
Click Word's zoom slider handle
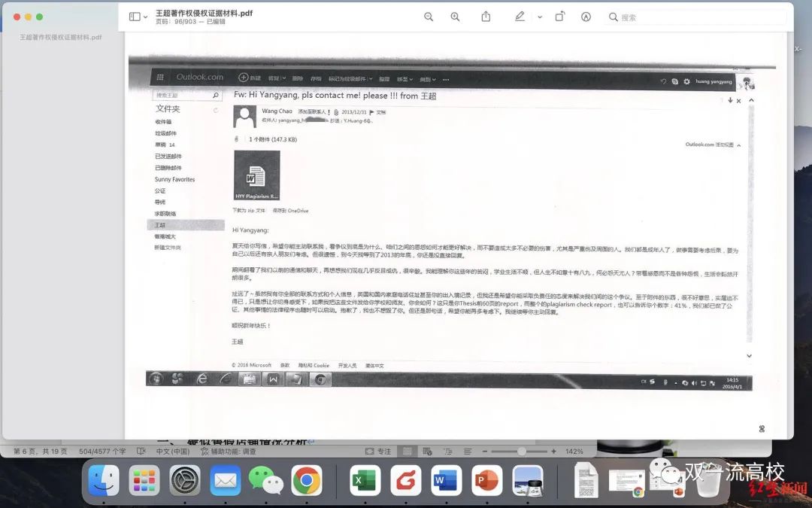(522, 452)
